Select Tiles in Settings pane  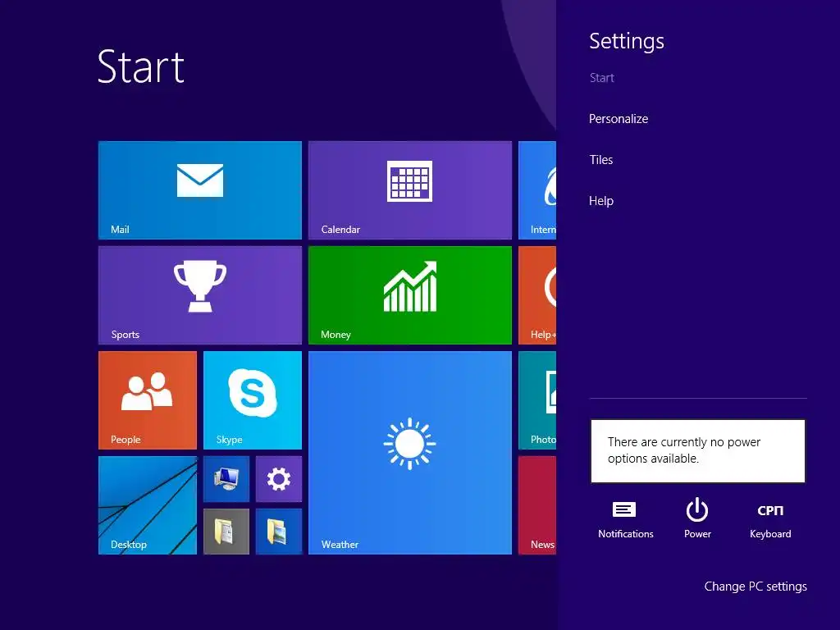pos(601,160)
